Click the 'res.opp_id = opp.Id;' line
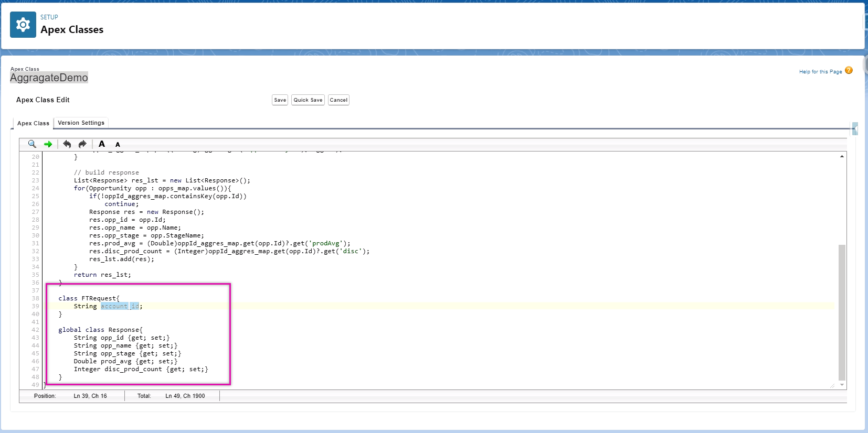Image resolution: width=868 pixels, height=433 pixels. (x=128, y=220)
